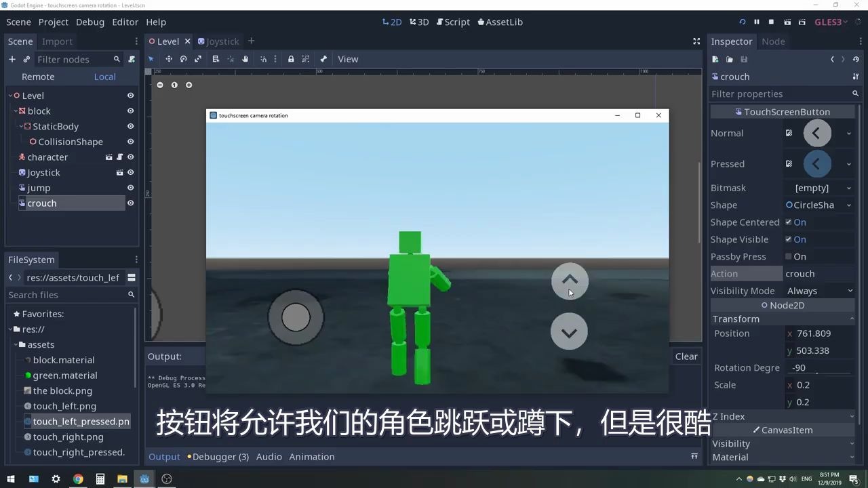Open the Inspector history icon
This screenshot has width=868, height=488.
click(856, 60)
